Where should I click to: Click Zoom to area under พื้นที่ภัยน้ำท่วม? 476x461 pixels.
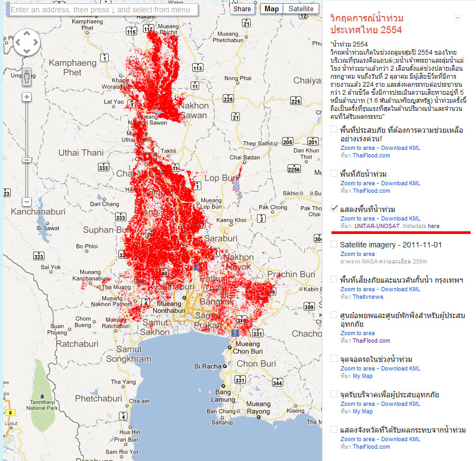(357, 183)
